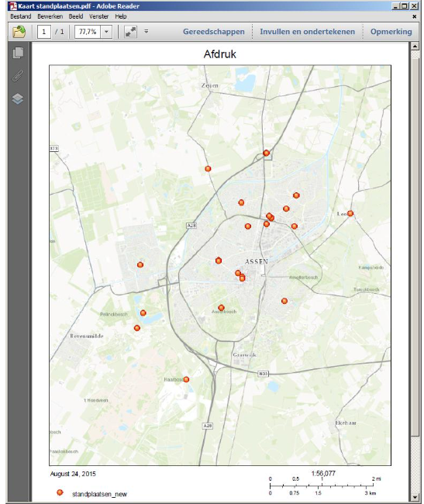Image resolution: width=424 pixels, height=504 pixels.
Task: Open the Beeld menu
Action: point(76,16)
